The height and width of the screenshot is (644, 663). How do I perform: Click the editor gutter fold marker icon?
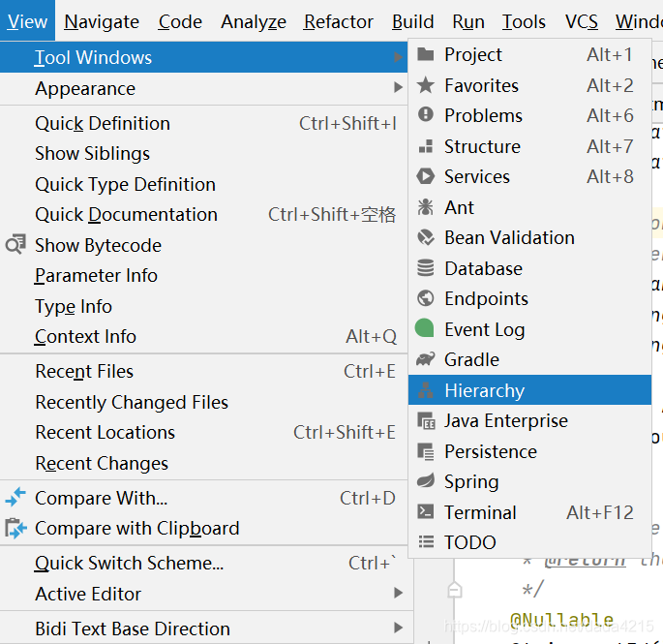[x=455, y=590]
